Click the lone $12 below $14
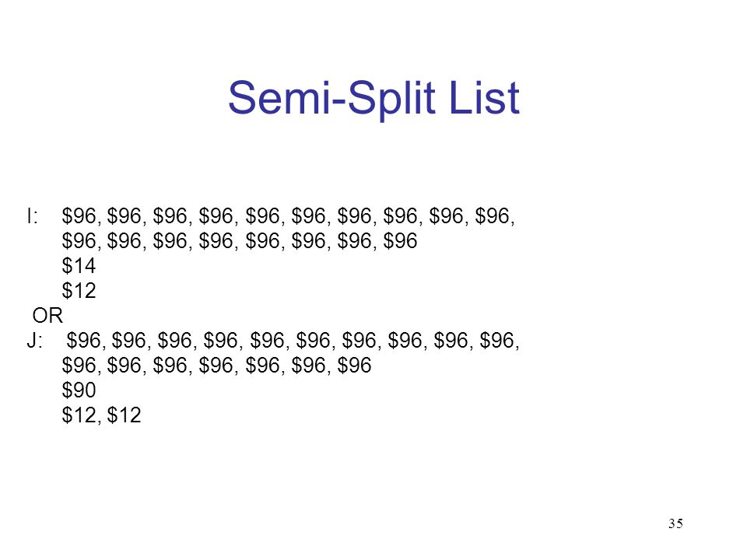This screenshot has height=560, width=747. [x=79, y=290]
